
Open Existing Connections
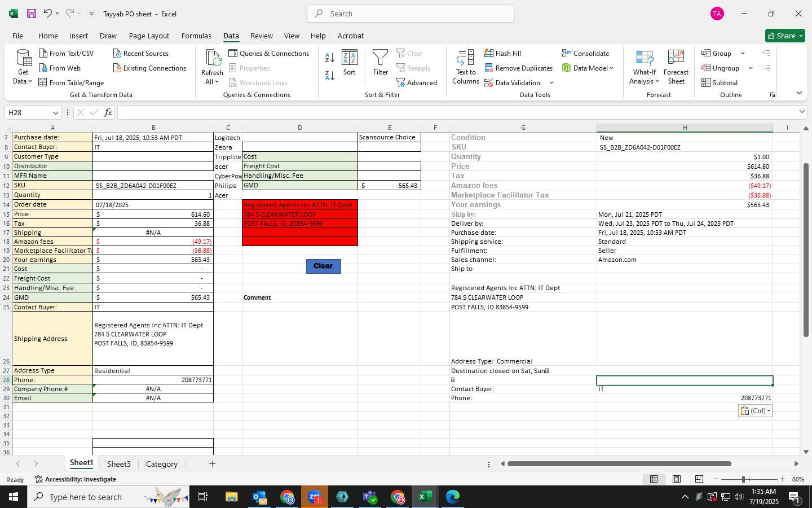point(149,68)
